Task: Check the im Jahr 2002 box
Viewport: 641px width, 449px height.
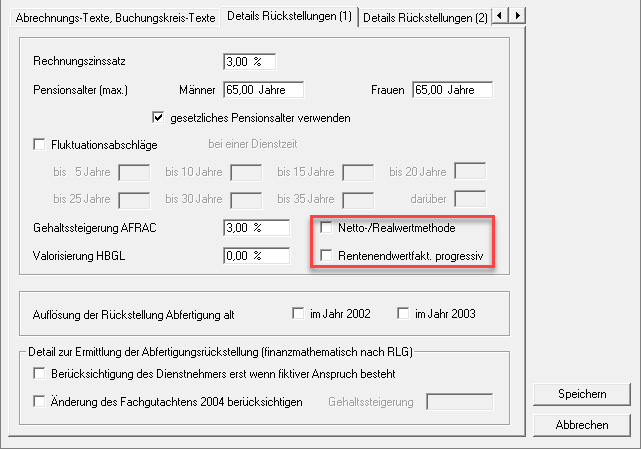Action: [298, 314]
